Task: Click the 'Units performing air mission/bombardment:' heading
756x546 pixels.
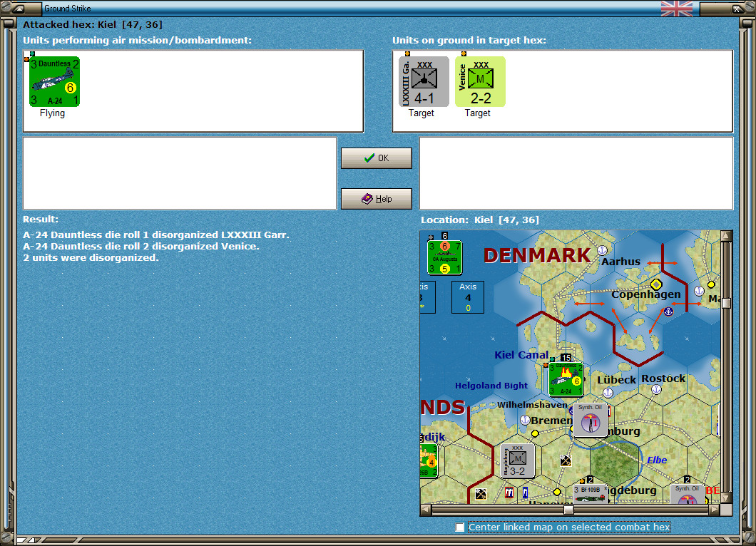Action: pyautogui.click(x=138, y=41)
